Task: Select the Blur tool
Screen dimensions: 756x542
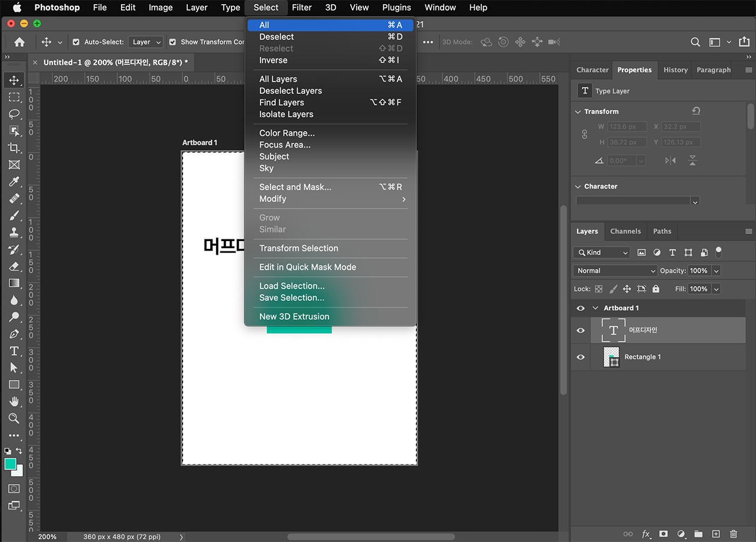Action: (14, 300)
